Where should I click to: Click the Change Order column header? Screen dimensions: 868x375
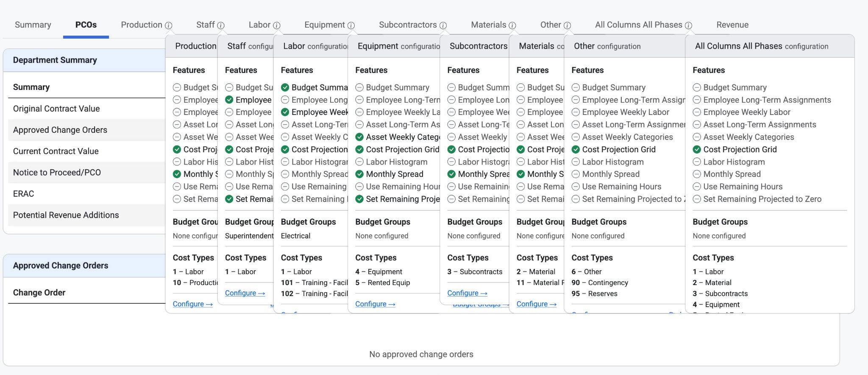(x=39, y=293)
